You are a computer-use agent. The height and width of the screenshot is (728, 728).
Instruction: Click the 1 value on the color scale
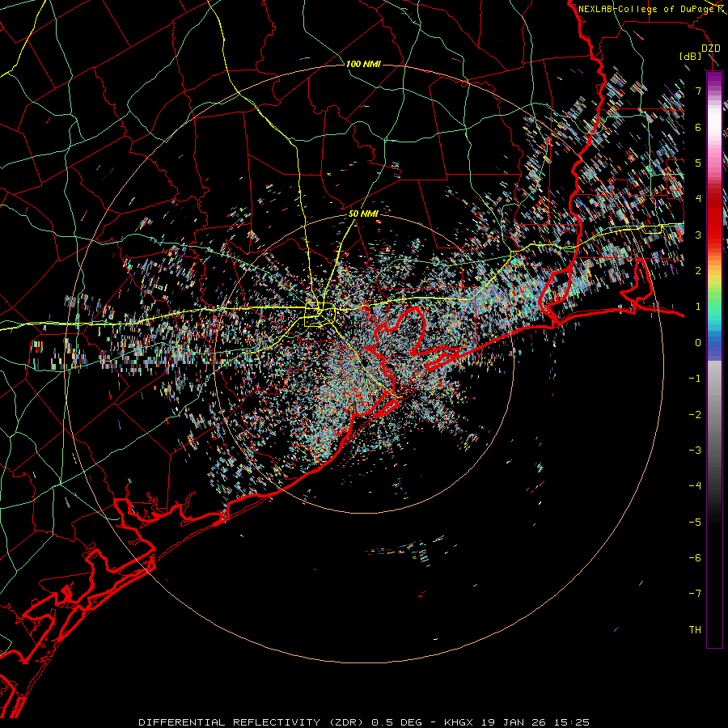pos(698,307)
